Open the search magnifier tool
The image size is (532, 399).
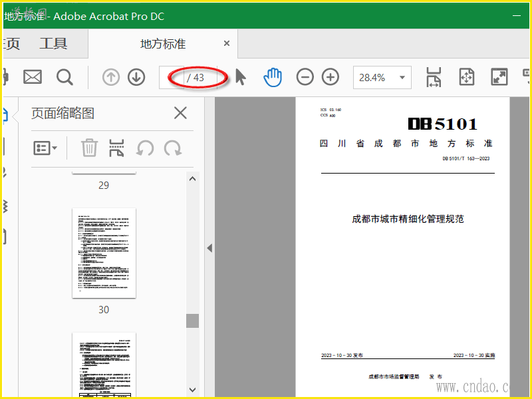65,77
